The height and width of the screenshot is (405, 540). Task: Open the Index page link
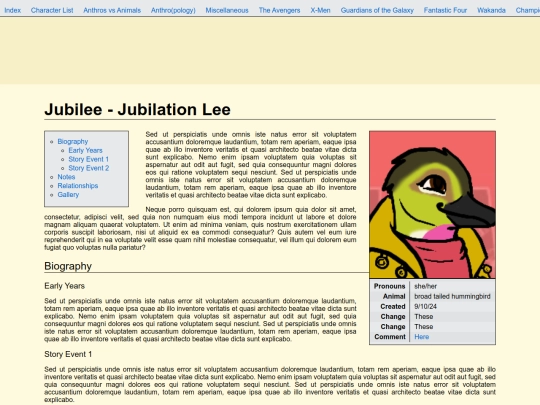click(x=13, y=10)
